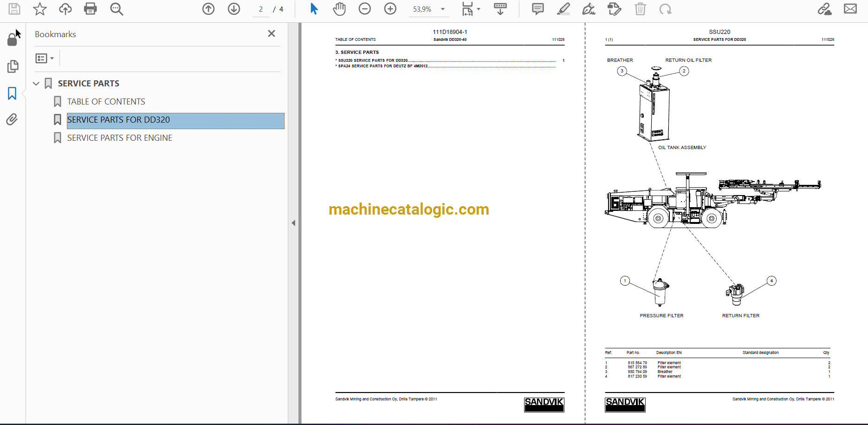The image size is (868, 425).
Task: Select the Hand pan tool
Action: pyautogui.click(x=339, y=9)
